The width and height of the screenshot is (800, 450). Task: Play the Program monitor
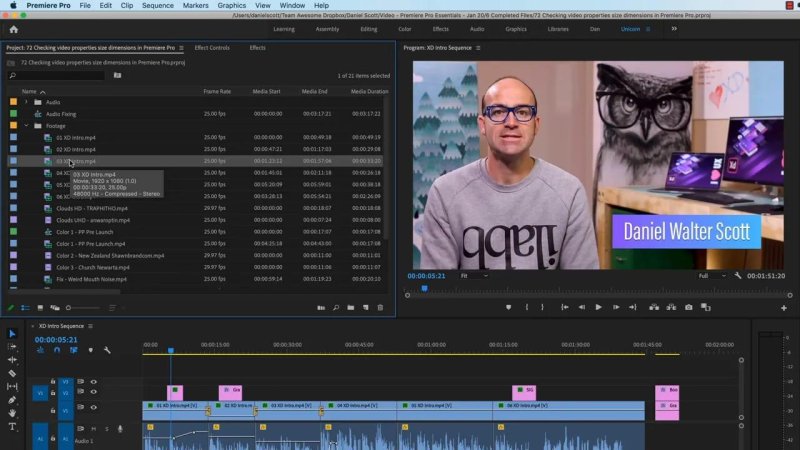[x=598, y=307]
